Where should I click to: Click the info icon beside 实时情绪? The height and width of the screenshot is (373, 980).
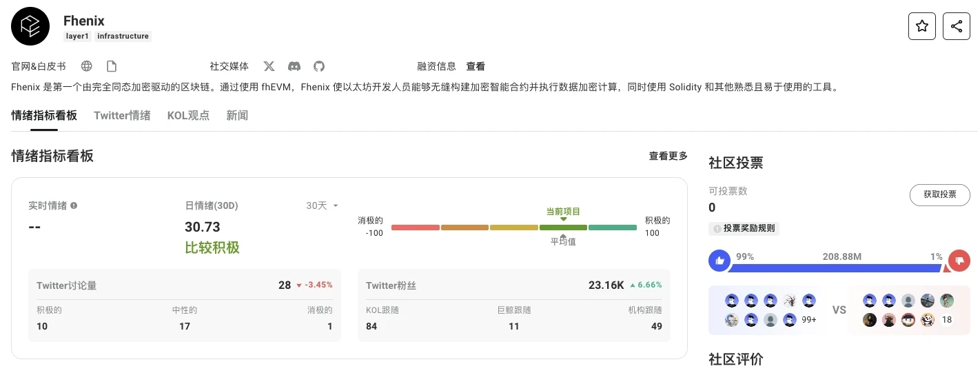(74, 205)
